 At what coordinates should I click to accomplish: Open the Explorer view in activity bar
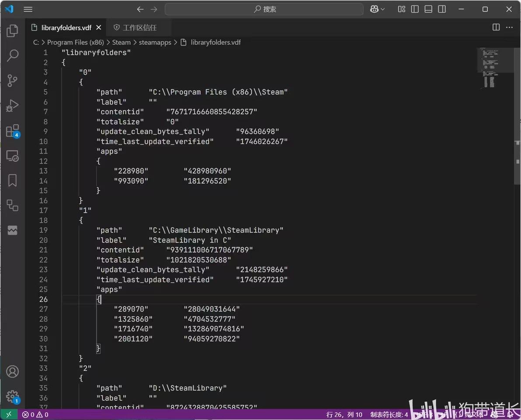point(13,31)
